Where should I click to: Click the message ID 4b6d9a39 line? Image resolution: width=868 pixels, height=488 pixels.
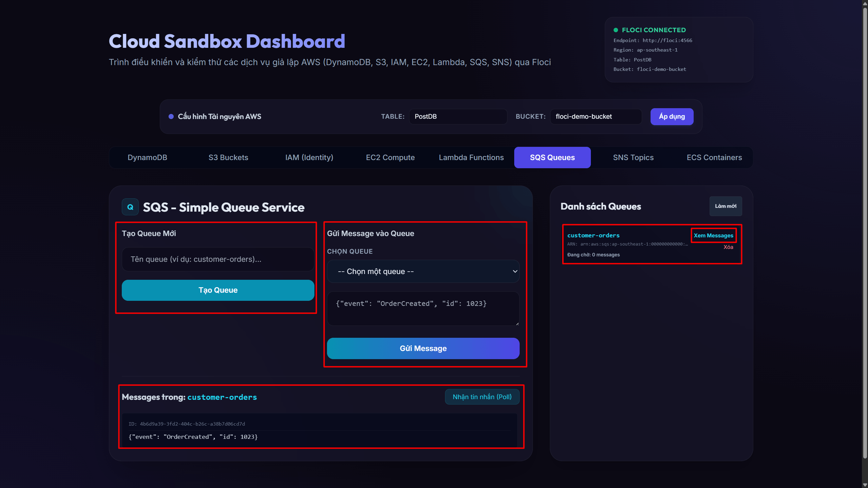(187, 424)
